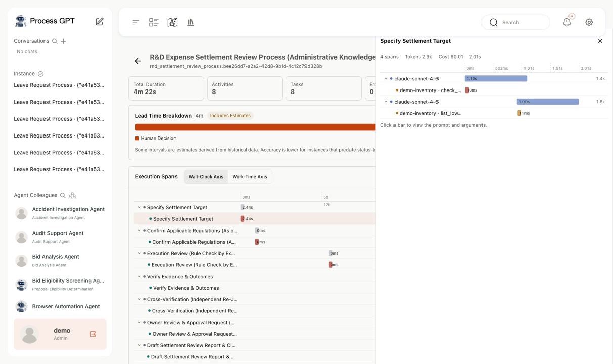Click Accident Investigation Agent avatar
613x364 pixels.
pos(21,213)
